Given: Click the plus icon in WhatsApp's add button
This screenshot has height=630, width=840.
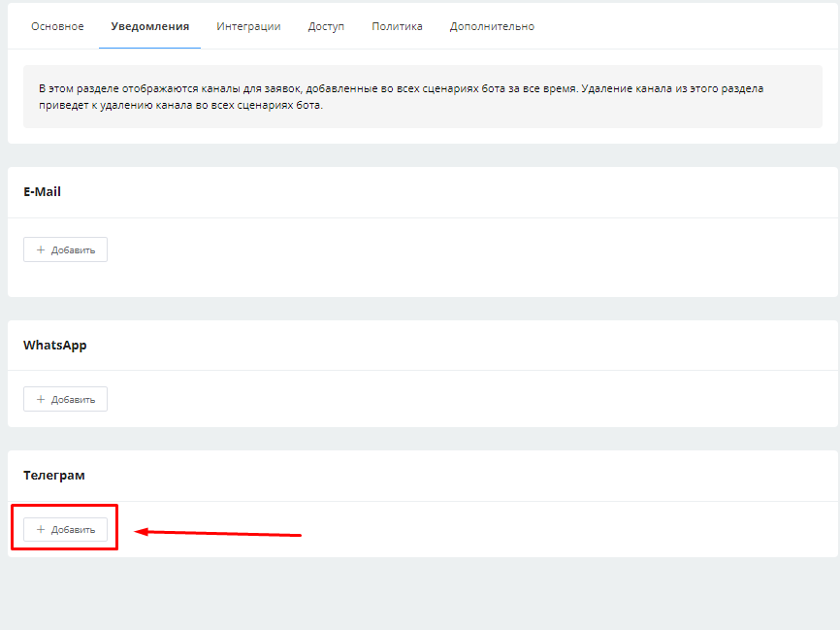Looking at the screenshot, I should [41, 399].
